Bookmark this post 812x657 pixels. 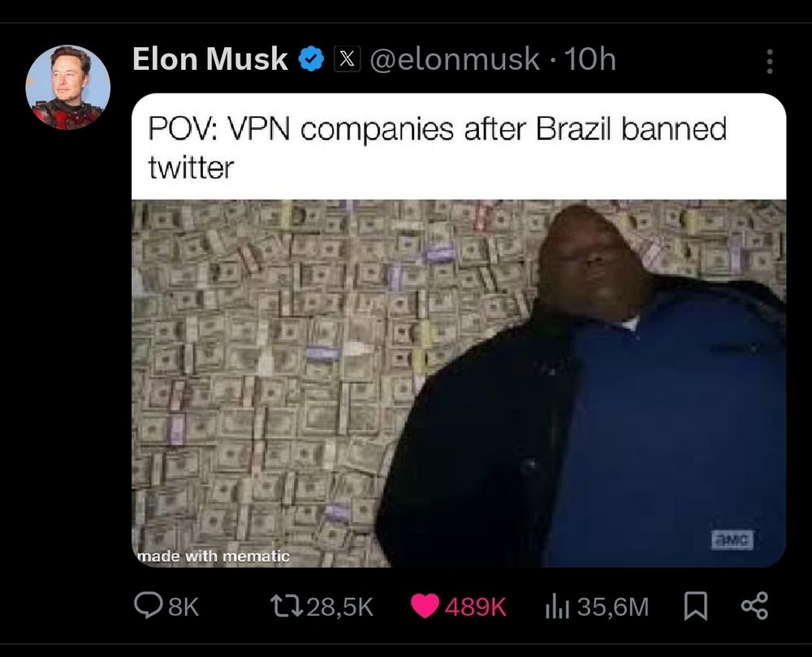tap(696, 607)
